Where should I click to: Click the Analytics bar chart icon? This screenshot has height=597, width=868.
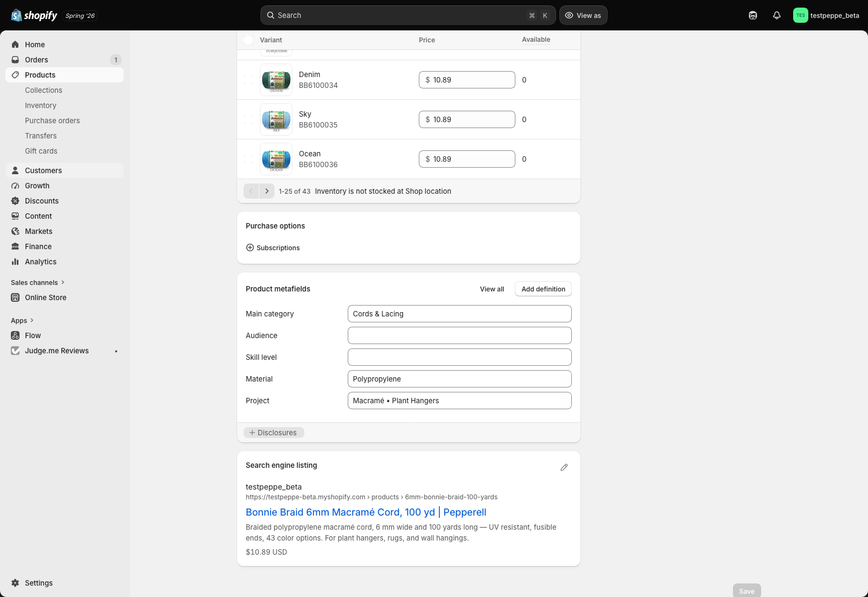coord(15,262)
